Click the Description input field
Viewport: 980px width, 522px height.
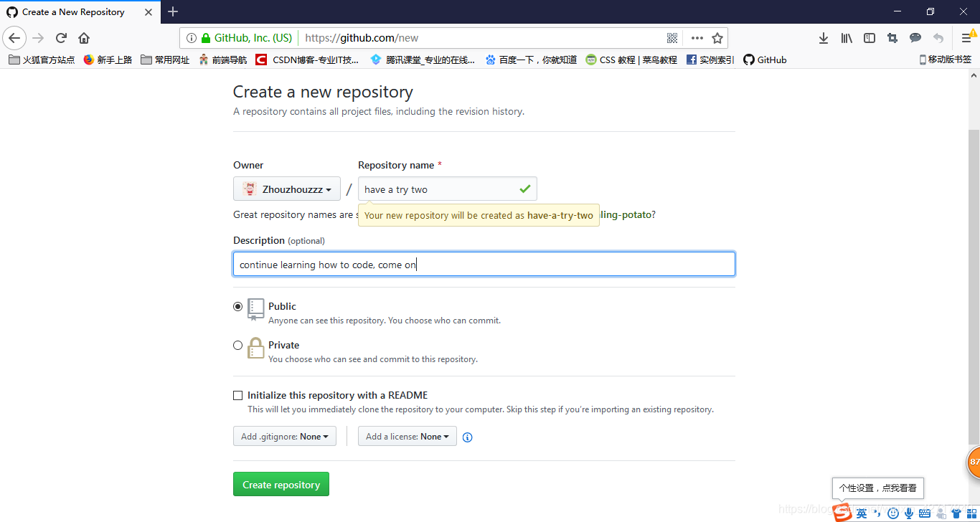pos(484,264)
